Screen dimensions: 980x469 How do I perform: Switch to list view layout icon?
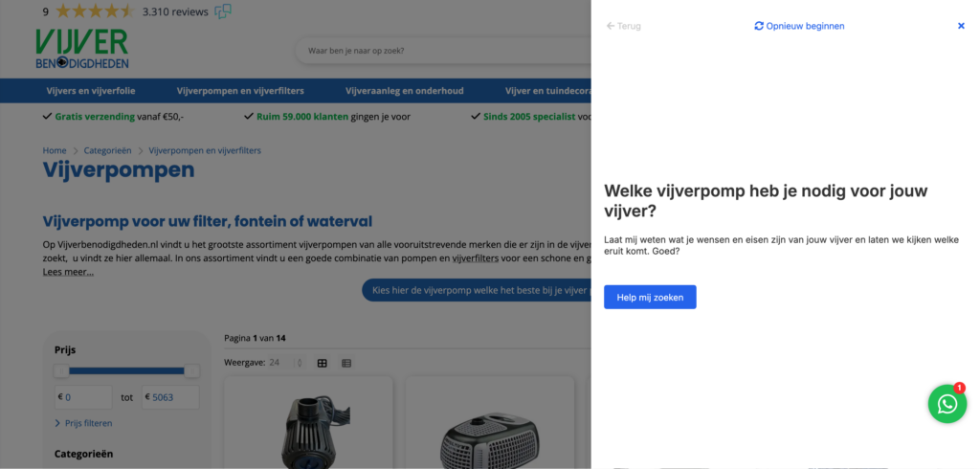point(346,363)
